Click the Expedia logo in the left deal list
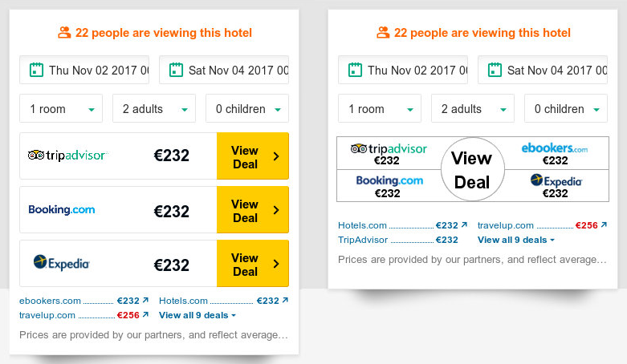 (62, 263)
